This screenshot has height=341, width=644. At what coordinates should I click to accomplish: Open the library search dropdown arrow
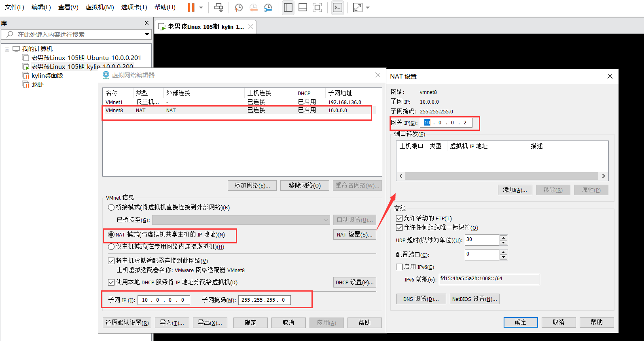tap(147, 34)
